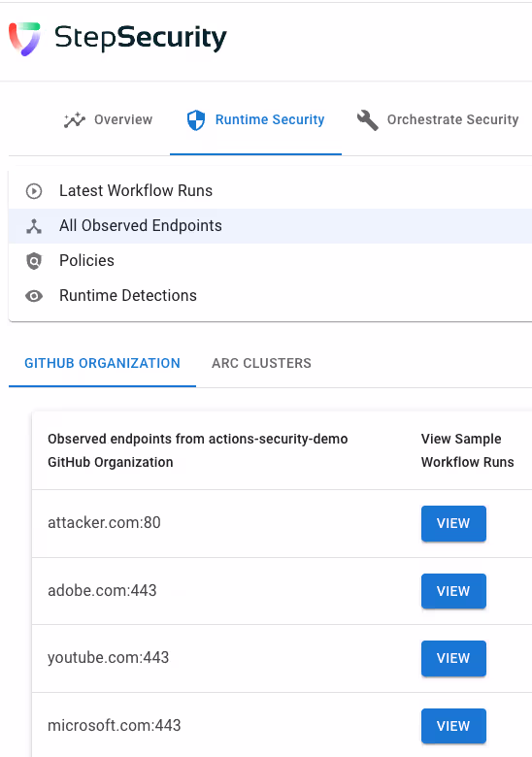
Task: Click the adobe.com:443 endpoint text
Action: click(x=102, y=590)
